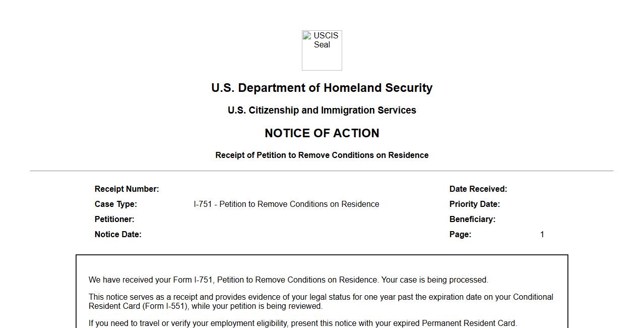The height and width of the screenshot is (328, 644).
Task: Click the Petitioner label
Action: coord(114,219)
